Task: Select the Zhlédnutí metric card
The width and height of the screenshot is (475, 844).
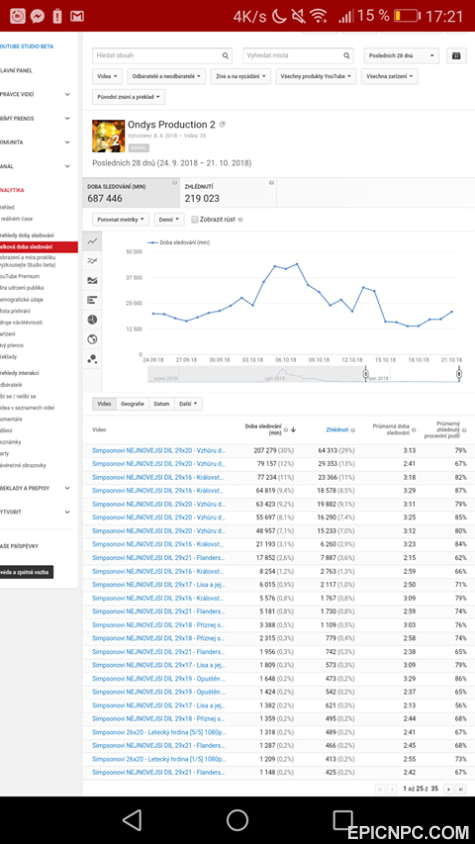Action: pyautogui.click(x=228, y=193)
